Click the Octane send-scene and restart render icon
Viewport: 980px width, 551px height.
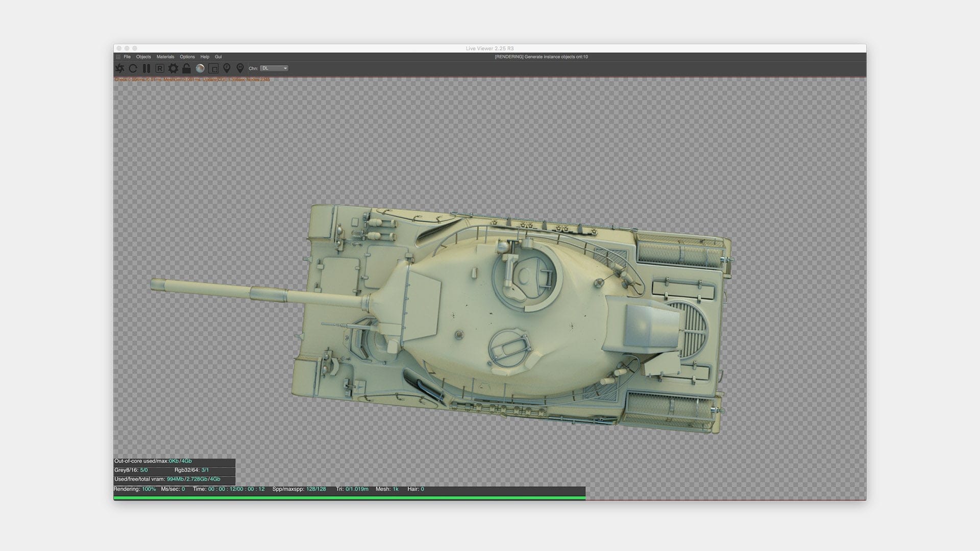tap(119, 68)
